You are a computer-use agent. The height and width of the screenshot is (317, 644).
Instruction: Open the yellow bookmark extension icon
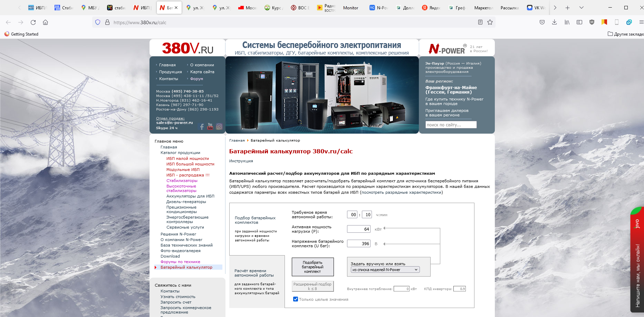(x=604, y=22)
